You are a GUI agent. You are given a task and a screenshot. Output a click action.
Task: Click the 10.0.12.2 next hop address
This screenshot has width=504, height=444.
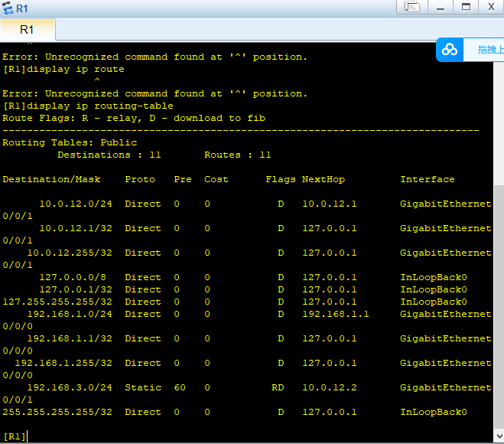pyautogui.click(x=329, y=387)
